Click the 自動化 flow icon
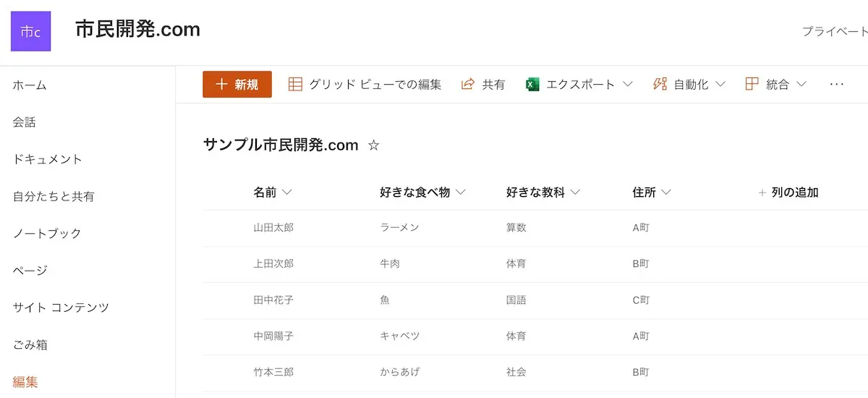Screen dimensions: 868x398 (x=660, y=84)
